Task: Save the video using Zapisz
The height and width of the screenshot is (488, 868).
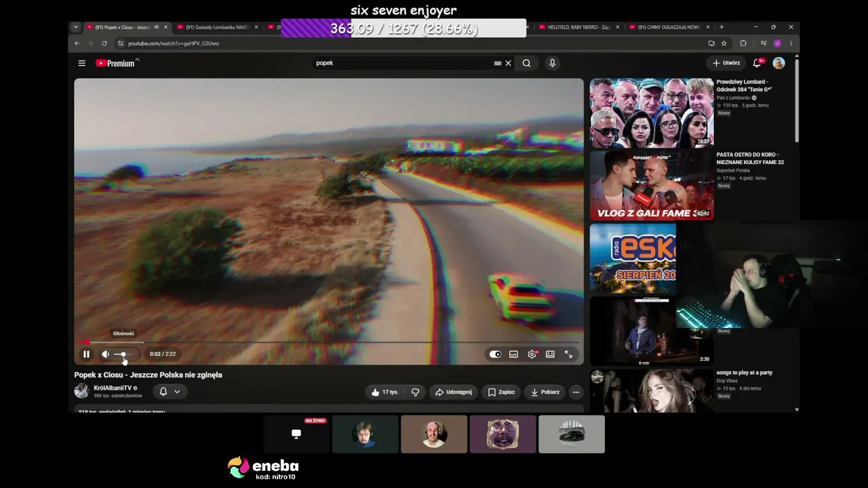Action: [x=501, y=392]
